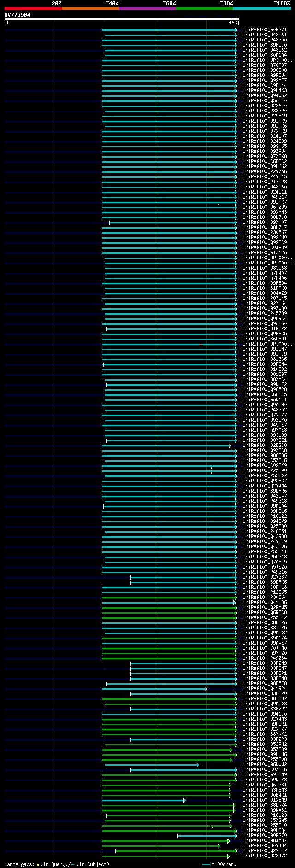This screenshot has height=868, width=295.
Task: Click the UniRef100_O22472 label
Action: (x=265, y=856)
